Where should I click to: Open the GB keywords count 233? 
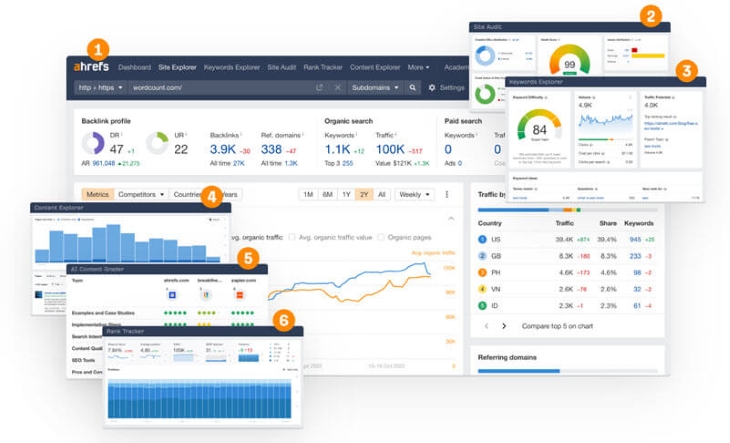pyautogui.click(x=635, y=256)
